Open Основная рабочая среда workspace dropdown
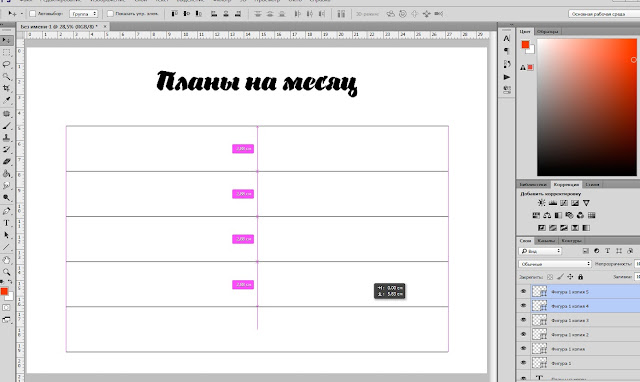 604,14
